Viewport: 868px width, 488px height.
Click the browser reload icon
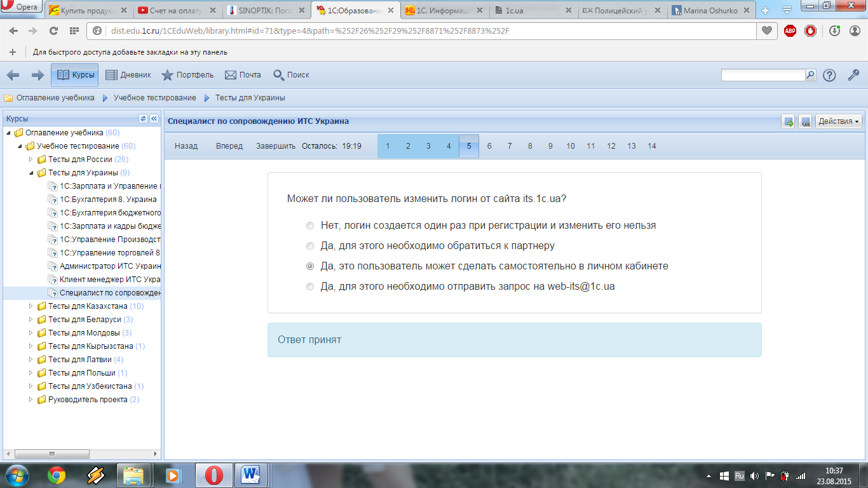click(x=53, y=31)
